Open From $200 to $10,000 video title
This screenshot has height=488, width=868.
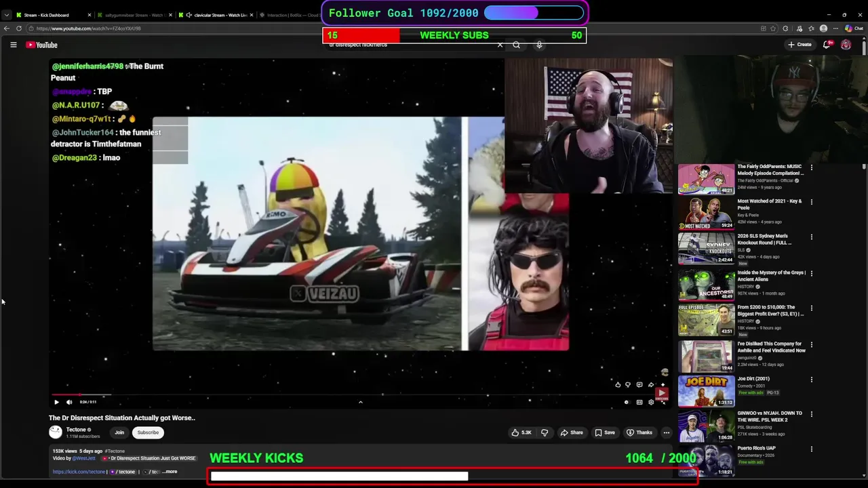[770, 310]
